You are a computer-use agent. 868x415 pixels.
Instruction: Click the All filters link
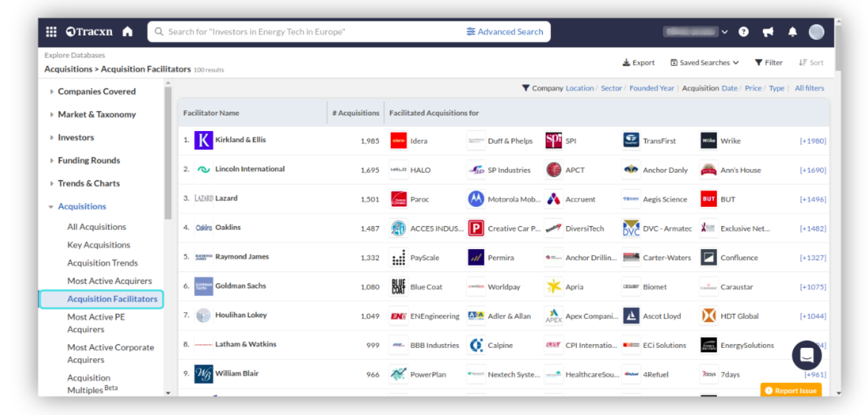809,88
